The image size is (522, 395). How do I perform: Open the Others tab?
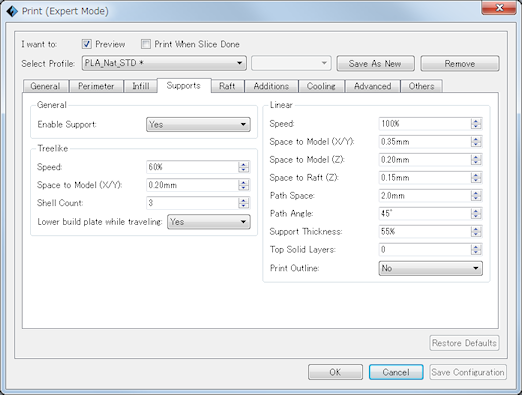click(421, 86)
